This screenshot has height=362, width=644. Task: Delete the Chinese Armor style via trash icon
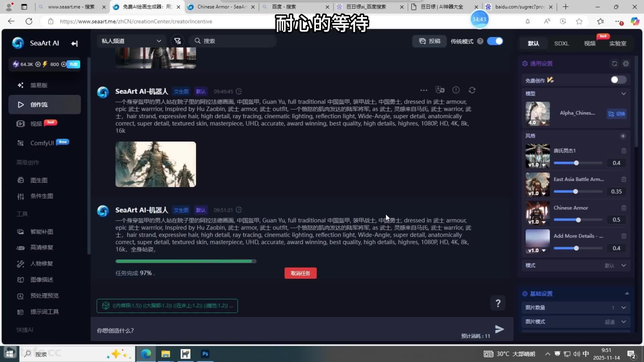coord(624,208)
